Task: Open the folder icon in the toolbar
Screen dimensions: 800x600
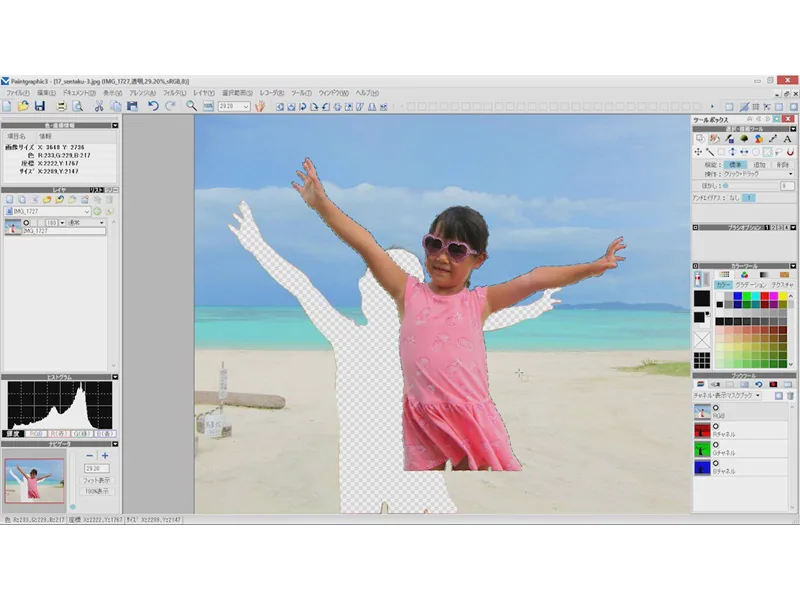Action: pos(23,106)
